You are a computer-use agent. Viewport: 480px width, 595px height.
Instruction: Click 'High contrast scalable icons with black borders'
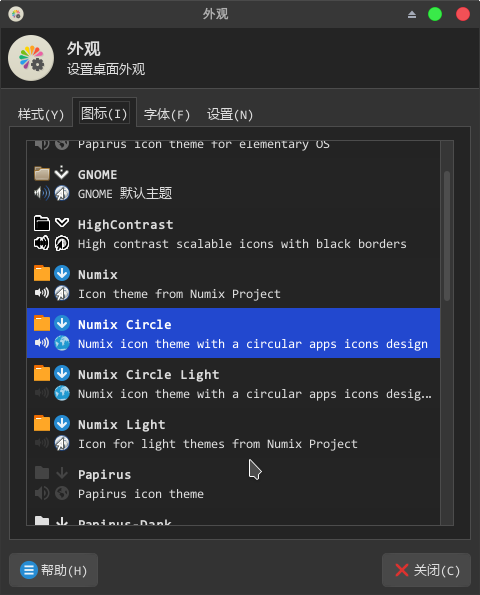242,244
